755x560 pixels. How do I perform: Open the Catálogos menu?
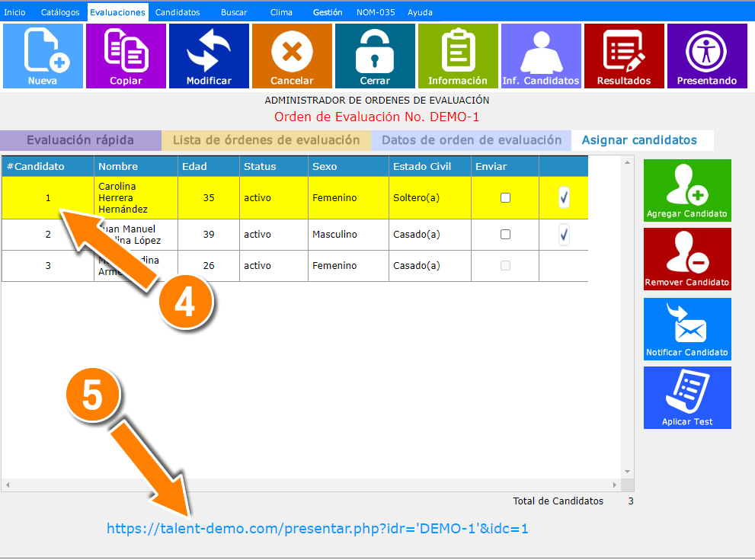(x=60, y=12)
